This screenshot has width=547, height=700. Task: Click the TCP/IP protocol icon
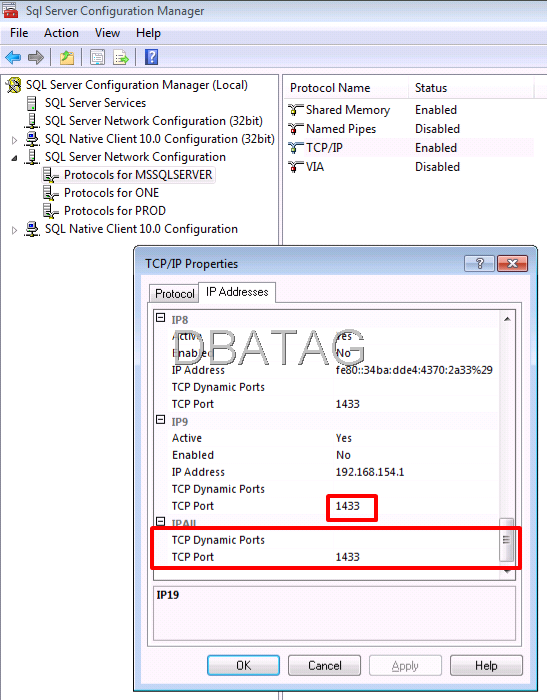295,148
